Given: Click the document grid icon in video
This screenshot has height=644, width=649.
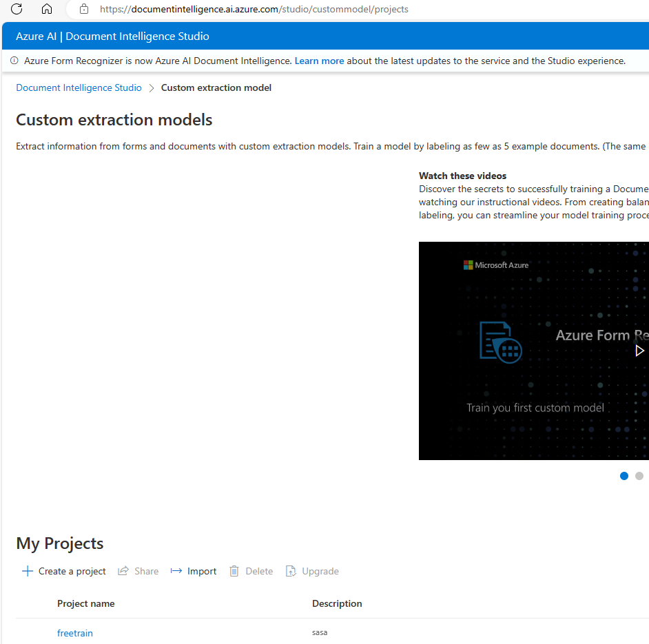Looking at the screenshot, I should 500,343.
